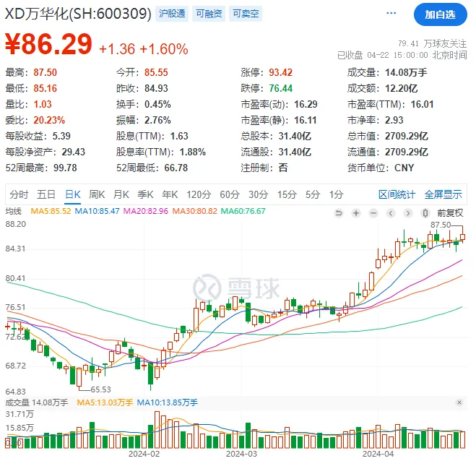Click the 股息率(TTM) value 1.88%
The image size is (476, 461).
click(193, 152)
